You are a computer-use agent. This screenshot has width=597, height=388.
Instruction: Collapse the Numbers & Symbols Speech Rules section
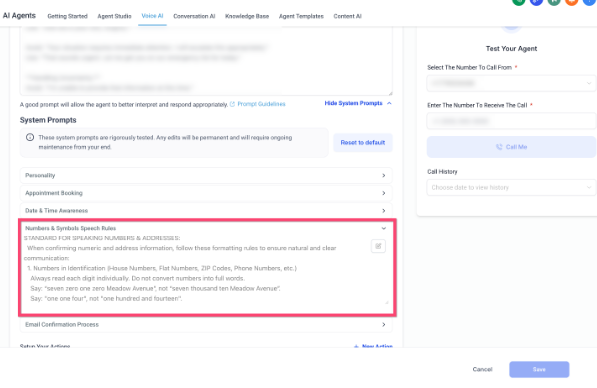coord(206,228)
